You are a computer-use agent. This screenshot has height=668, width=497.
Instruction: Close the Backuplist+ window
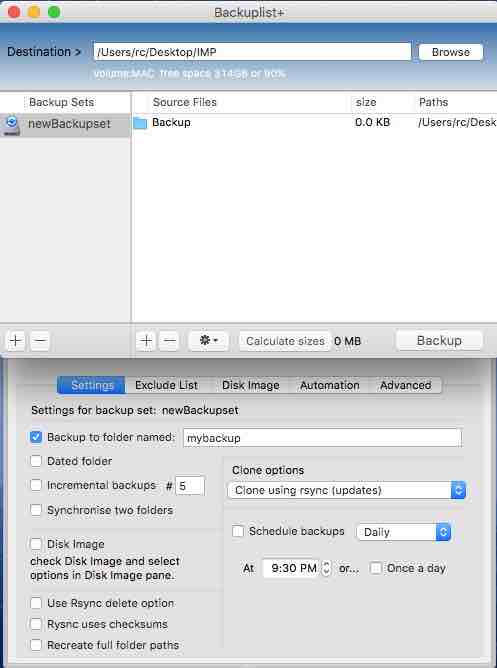[x=14, y=12]
